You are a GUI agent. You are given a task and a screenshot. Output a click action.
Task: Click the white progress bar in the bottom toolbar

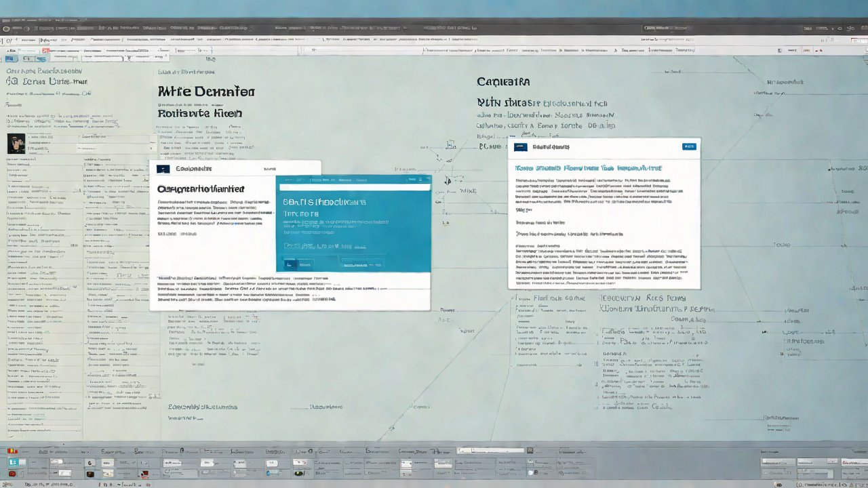pyautogui.click(x=492, y=450)
